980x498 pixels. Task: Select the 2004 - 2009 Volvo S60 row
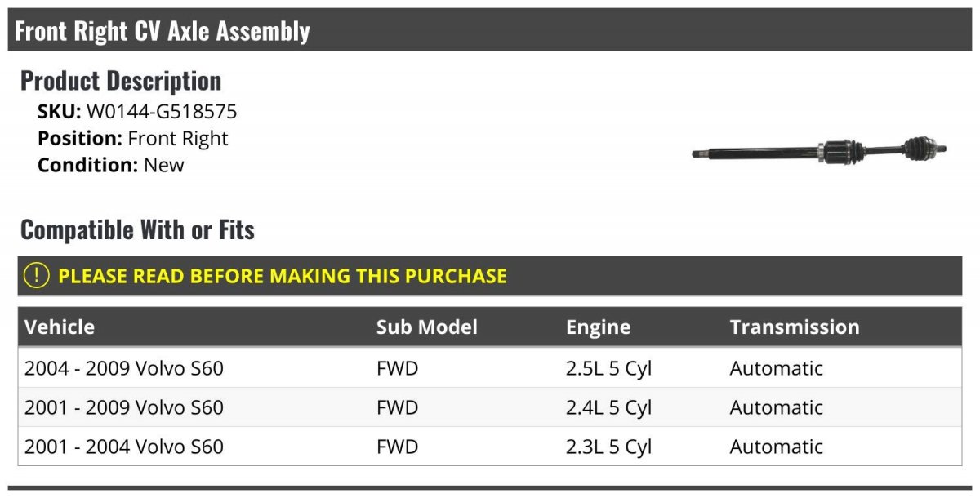pyautogui.click(x=124, y=368)
